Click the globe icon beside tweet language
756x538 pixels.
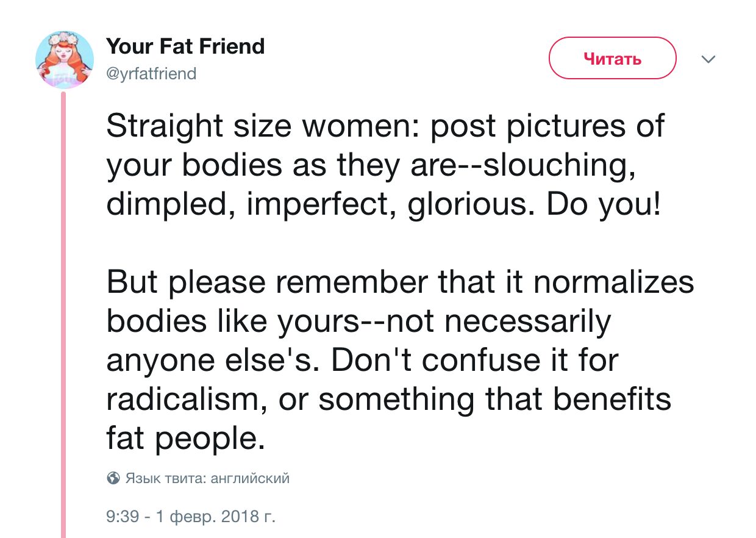pyautogui.click(x=113, y=478)
